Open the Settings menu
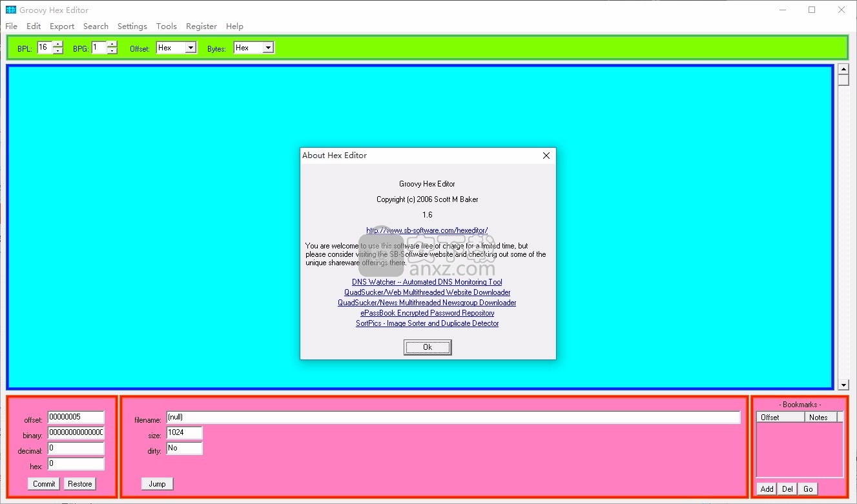This screenshot has height=504, width=857. [132, 26]
